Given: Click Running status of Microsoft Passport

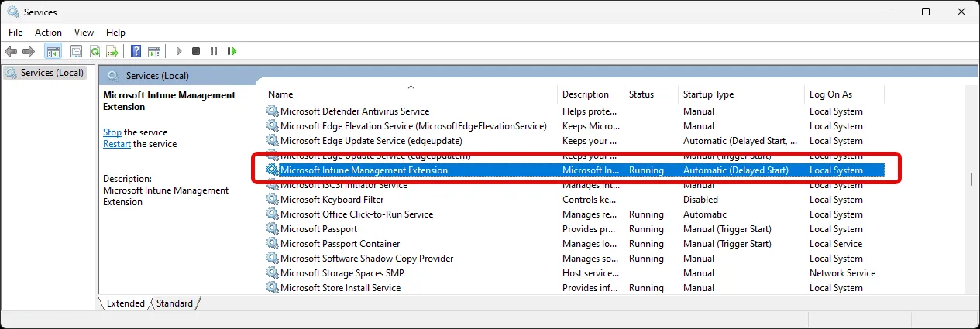Looking at the screenshot, I should tap(646, 229).
